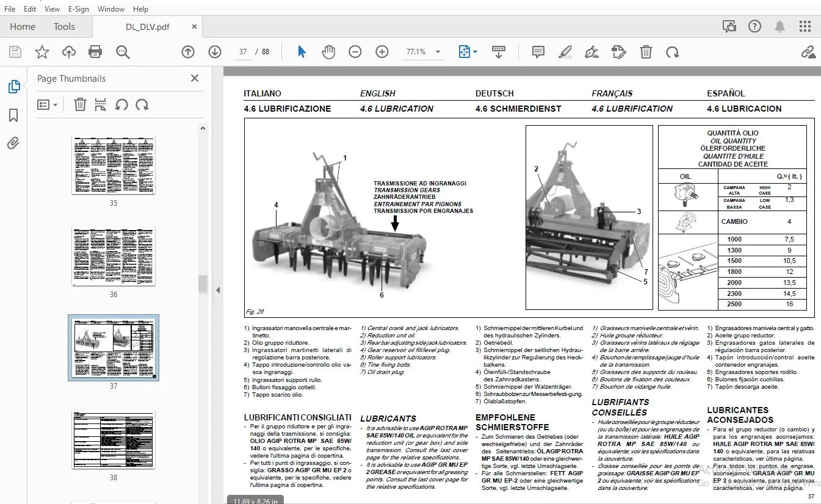Open the Bookmarks sidebar panel

click(x=13, y=115)
